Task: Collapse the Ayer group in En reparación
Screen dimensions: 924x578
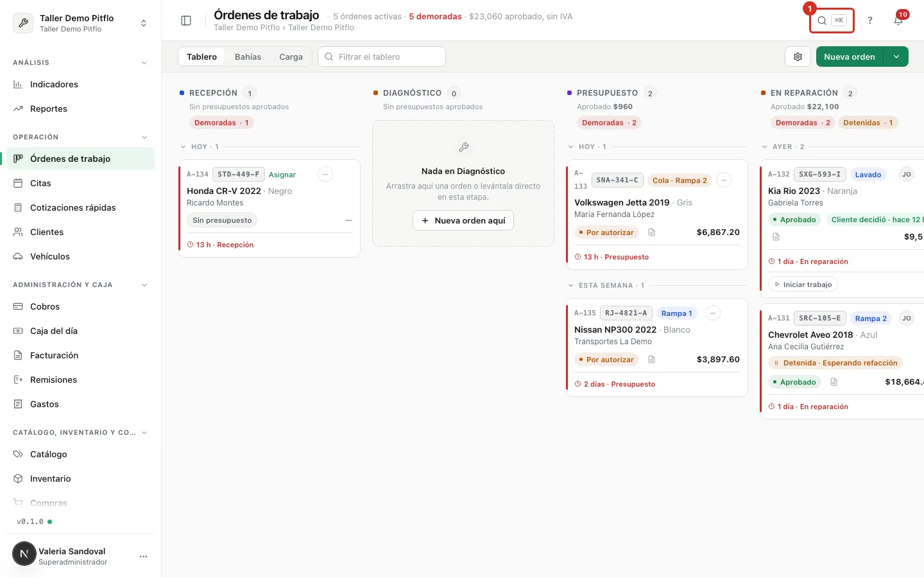Action: pyautogui.click(x=765, y=147)
